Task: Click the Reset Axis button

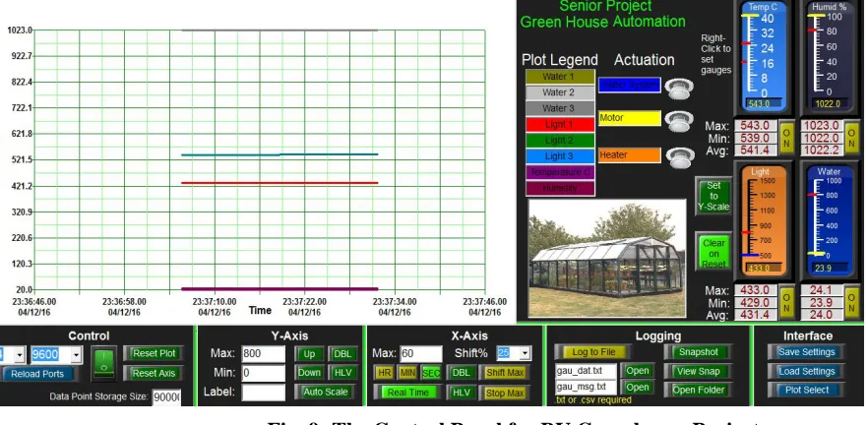Action: (x=154, y=374)
